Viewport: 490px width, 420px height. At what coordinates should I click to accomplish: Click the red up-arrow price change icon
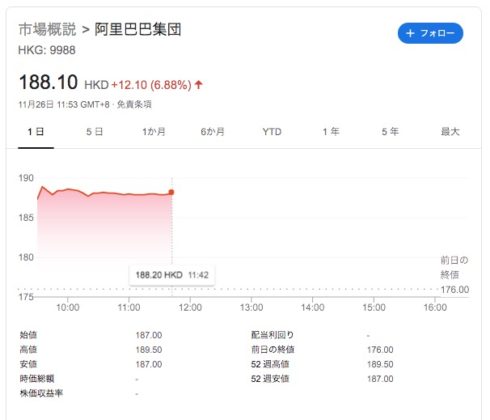199,85
